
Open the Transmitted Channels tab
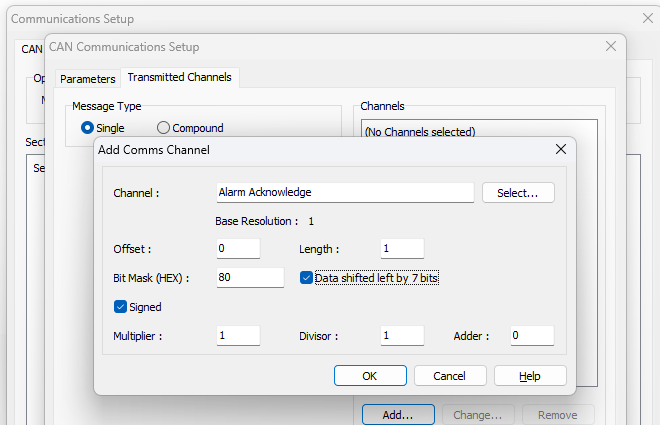click(179, 77)
